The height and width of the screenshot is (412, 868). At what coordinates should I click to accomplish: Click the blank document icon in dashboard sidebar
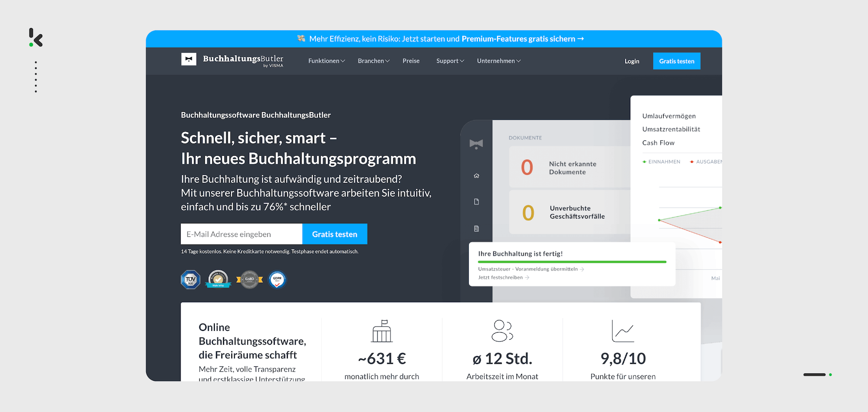pos(477,202)
